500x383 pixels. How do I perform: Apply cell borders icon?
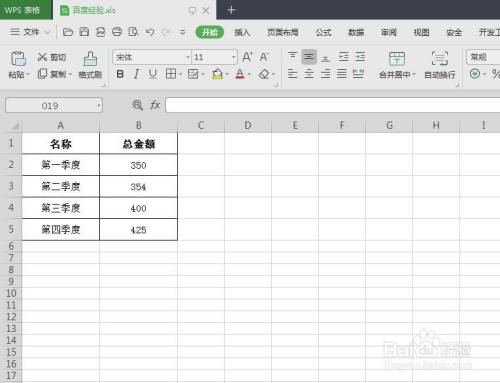(x=171, y=74)
